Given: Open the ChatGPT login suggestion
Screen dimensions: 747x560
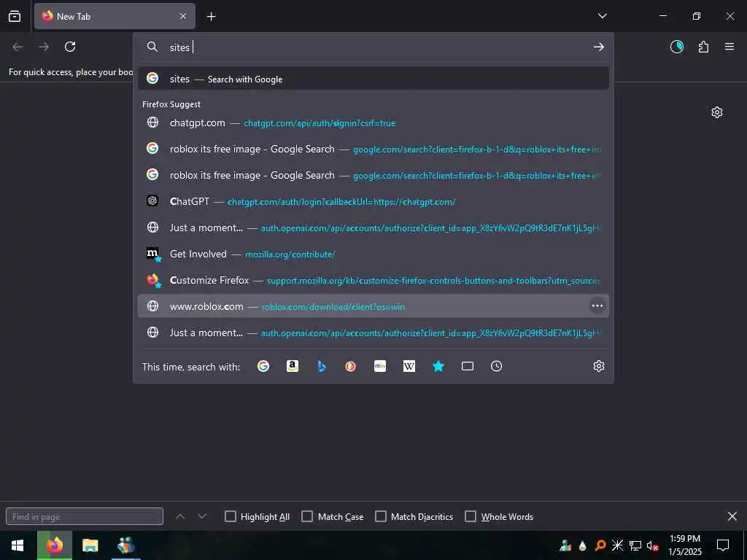Looking at the screenshot, I should pos(373,201).
